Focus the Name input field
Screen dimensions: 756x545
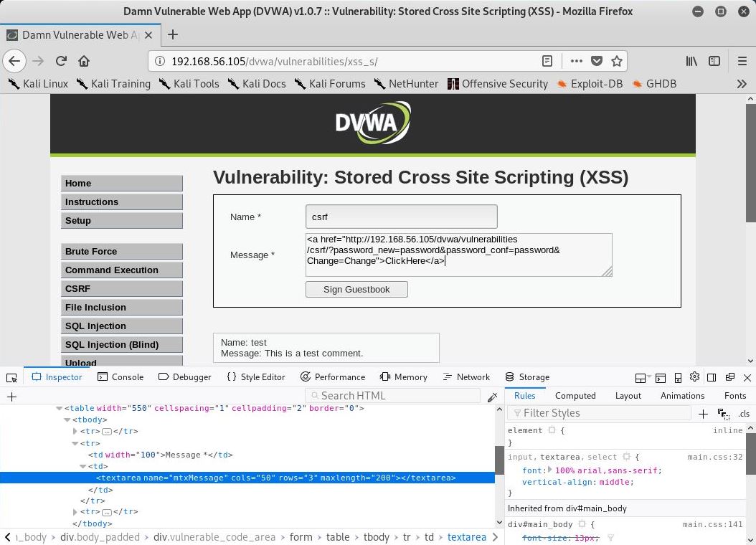401,217
